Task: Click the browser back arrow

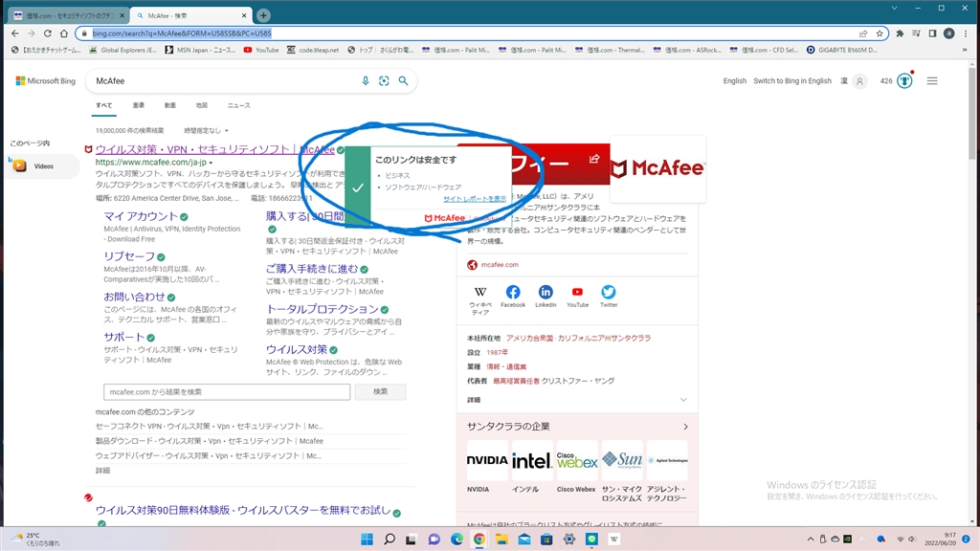Action: (15, 33)
